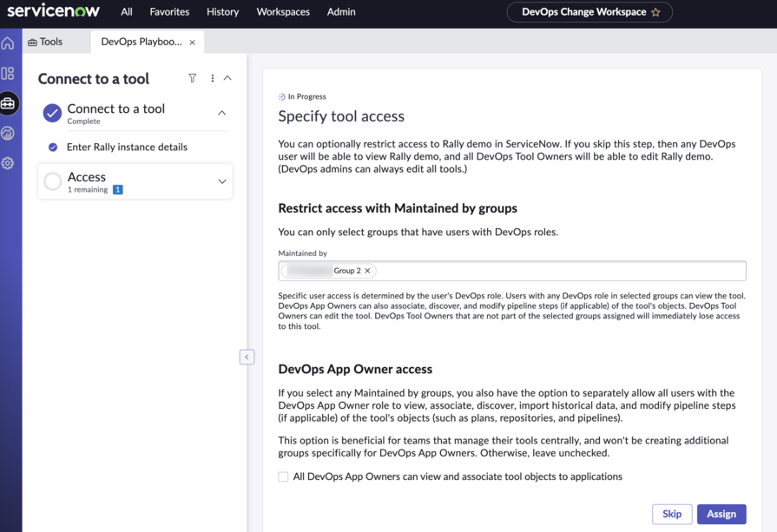Select the DevOps Playbook tab
The width and height of the screenshot is (777, 532).
click(x=142, y=43)
